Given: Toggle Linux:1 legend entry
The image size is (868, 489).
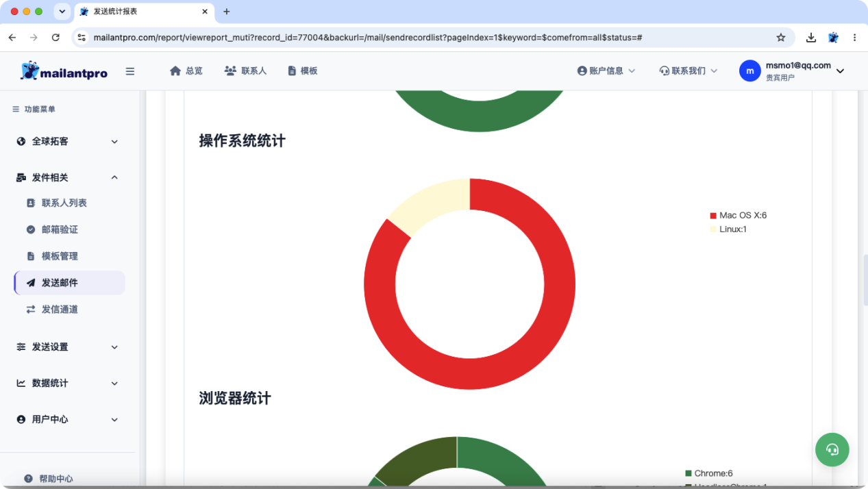Looking at the screenshot, I should pyautogui.click(x=728, y=229).
